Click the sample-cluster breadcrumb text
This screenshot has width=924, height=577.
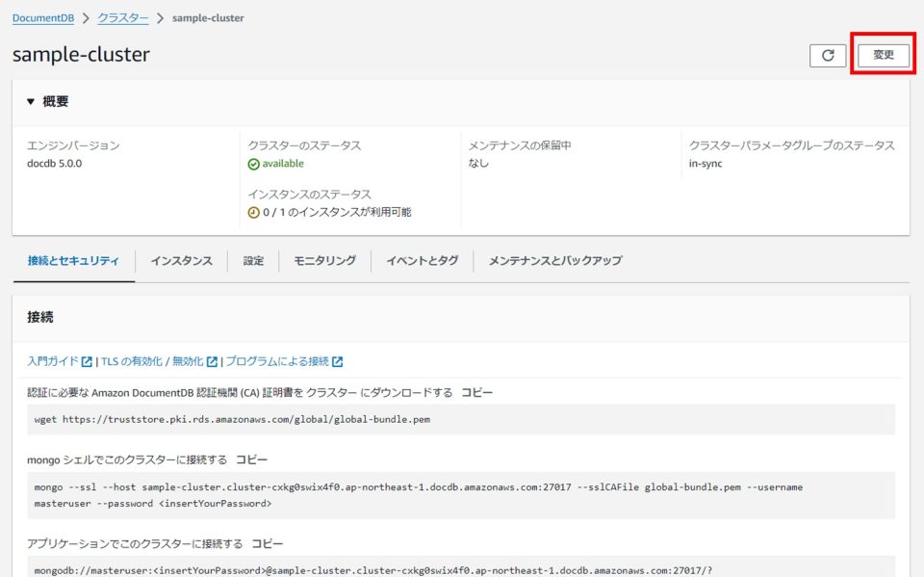(x=208, y=17)
